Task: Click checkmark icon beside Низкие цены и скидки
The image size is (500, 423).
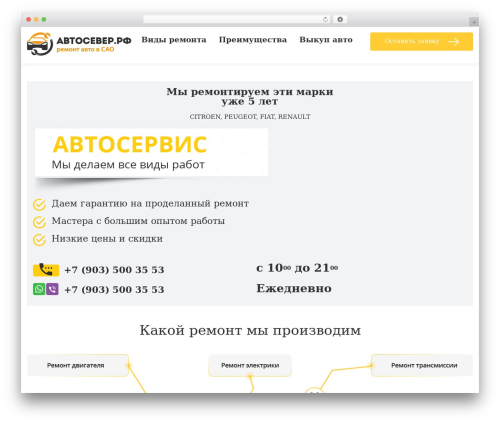Action: coord(39,240)
